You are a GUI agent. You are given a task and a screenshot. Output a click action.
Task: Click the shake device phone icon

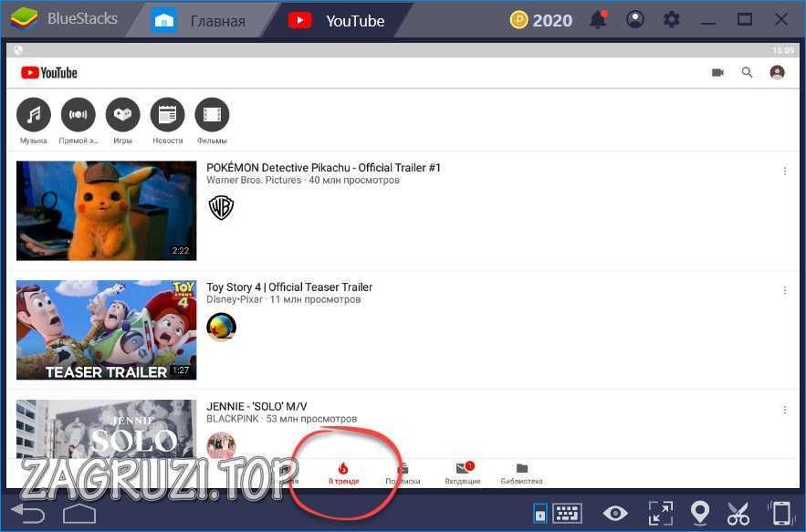[x=780, y=513]
